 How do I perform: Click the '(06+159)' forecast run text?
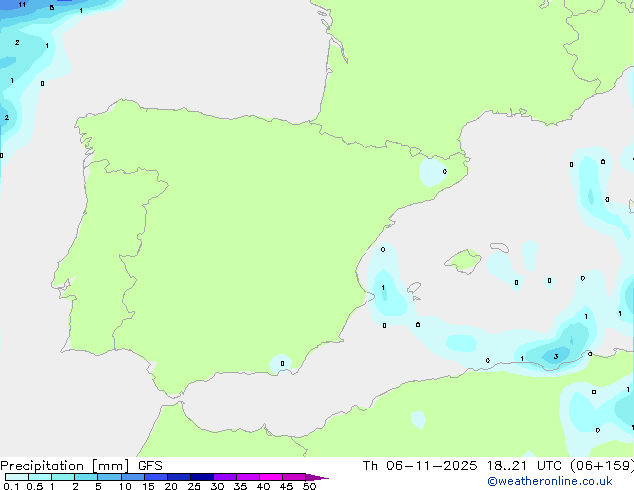(602, 466)
